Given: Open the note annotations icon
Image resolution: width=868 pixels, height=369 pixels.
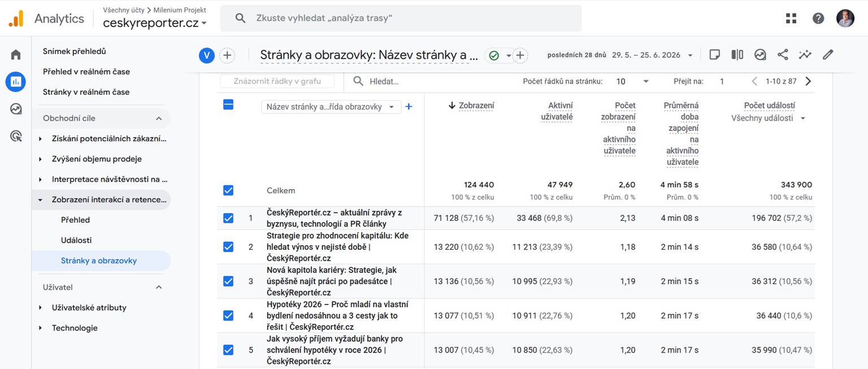Looking at the screenshot, I should tap(714, 55).
